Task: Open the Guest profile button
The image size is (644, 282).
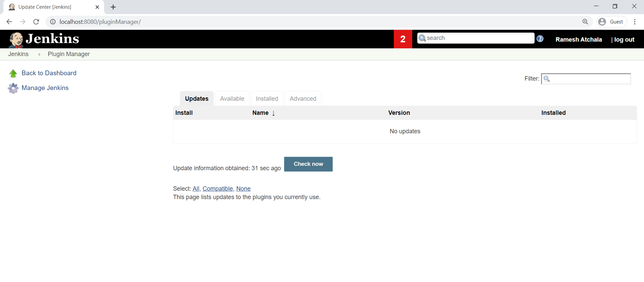Action: 612,22
